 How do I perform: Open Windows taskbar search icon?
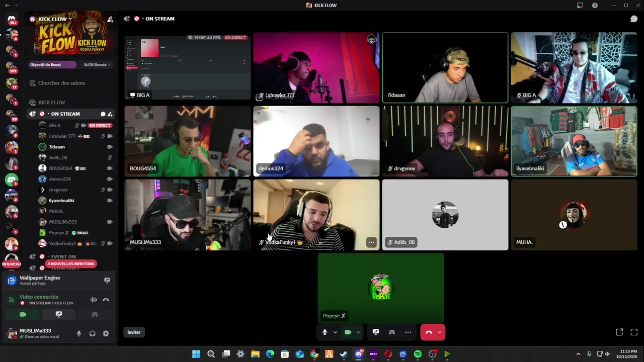[x=211, y=354]
